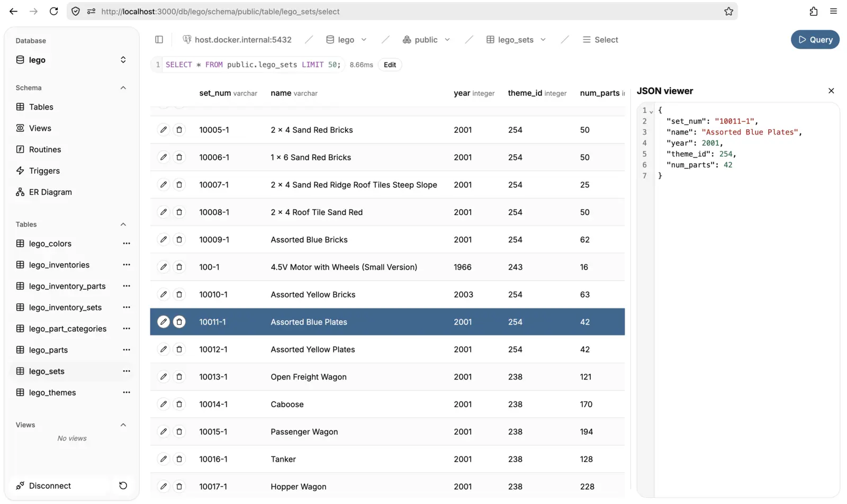This screenshot has height=504, width=847.
Task: Click the SQL query text line
Action: coord(253,65)
